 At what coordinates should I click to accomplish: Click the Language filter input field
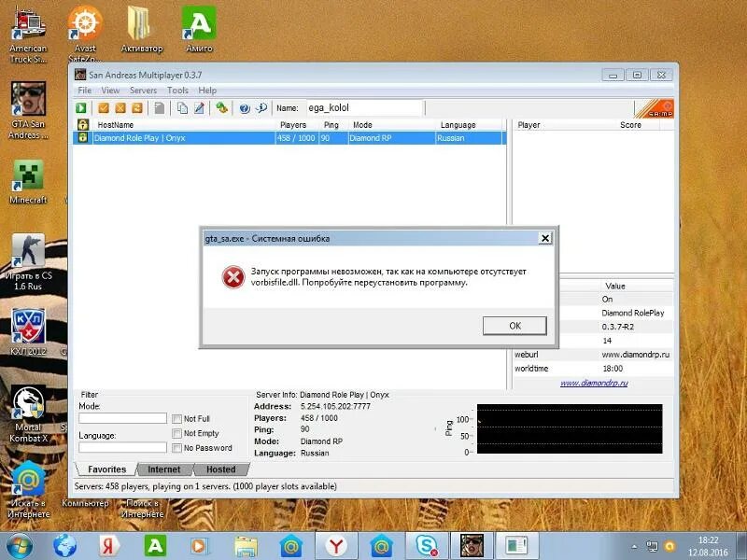[x=122, y=448]
